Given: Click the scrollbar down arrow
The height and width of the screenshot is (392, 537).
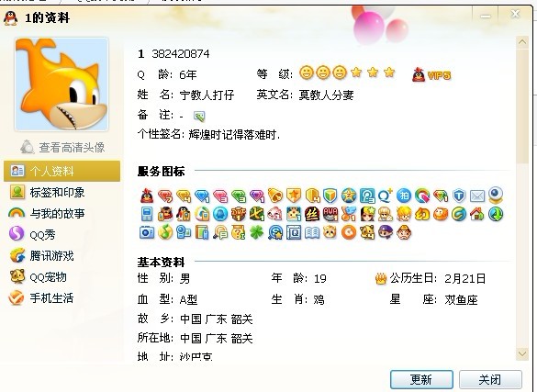Looking at the screenshot, I should 522,353.
